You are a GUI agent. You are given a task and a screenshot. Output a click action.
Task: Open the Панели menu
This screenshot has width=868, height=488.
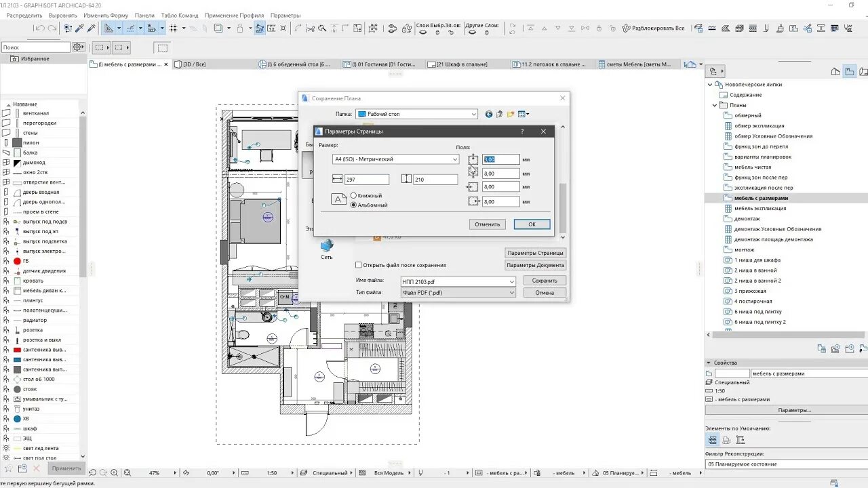144,16
